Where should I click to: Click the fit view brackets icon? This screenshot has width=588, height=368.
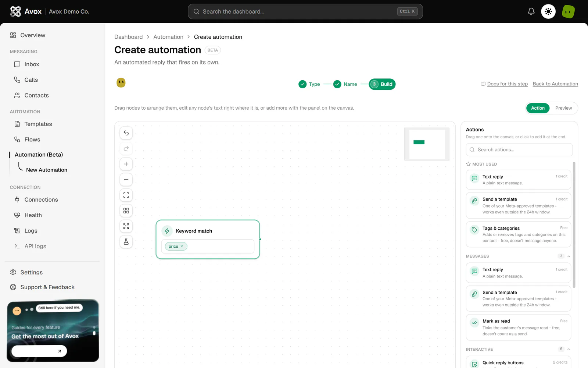click(x=126, y=195)
